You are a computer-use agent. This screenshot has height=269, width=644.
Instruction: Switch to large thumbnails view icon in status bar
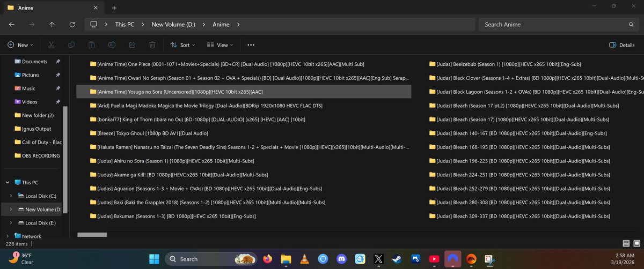coord(636,243)
